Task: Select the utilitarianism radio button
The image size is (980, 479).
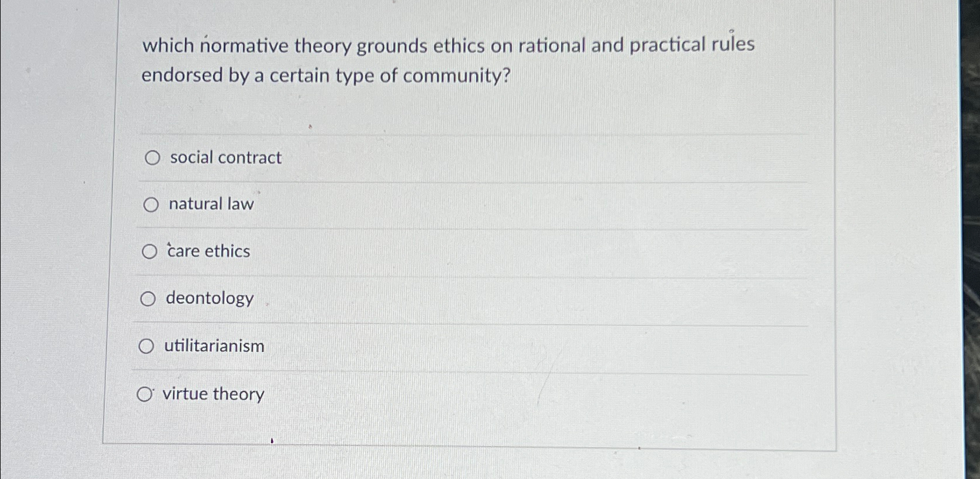Action: [x=147, y=346]
